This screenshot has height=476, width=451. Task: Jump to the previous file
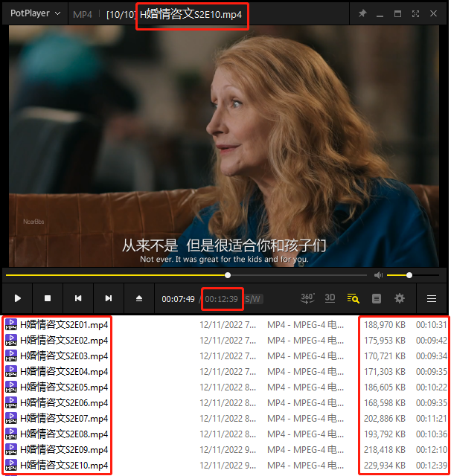pyautogui.click(x=78, y=298)
